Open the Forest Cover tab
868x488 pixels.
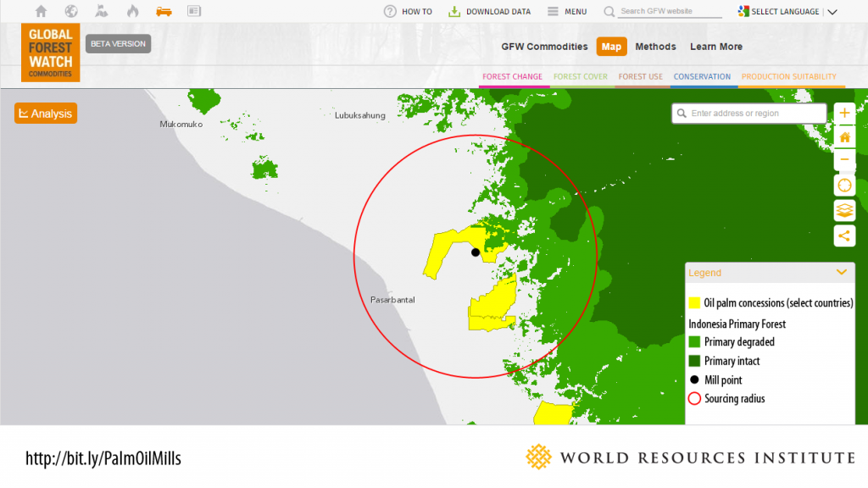pos(580,77)
